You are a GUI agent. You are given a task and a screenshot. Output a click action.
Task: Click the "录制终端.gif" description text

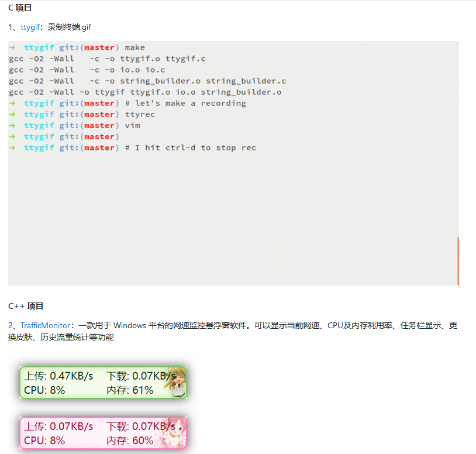(x=69, y=27)
